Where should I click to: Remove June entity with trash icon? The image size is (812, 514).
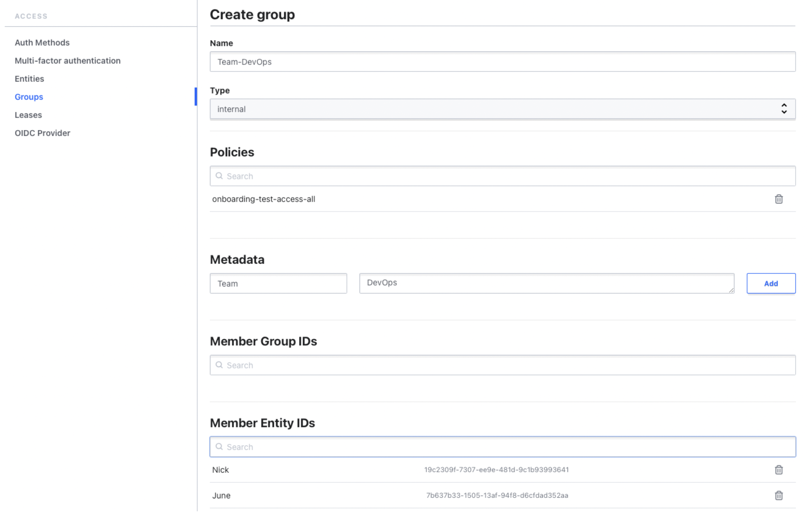(x=778, y=496)
